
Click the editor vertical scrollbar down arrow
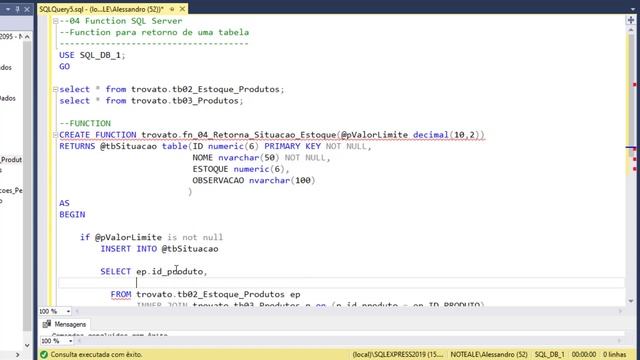pyautogui.click(x=631, y=301)
